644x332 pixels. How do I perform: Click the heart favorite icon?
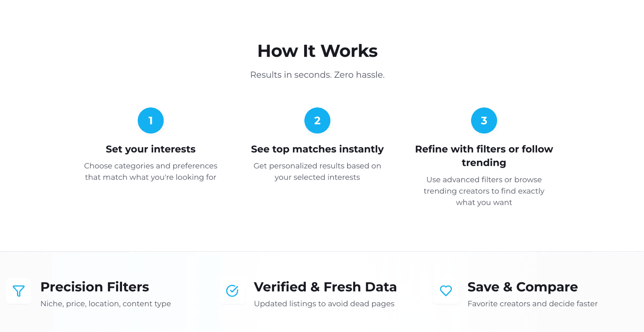(x=446, y=291)
